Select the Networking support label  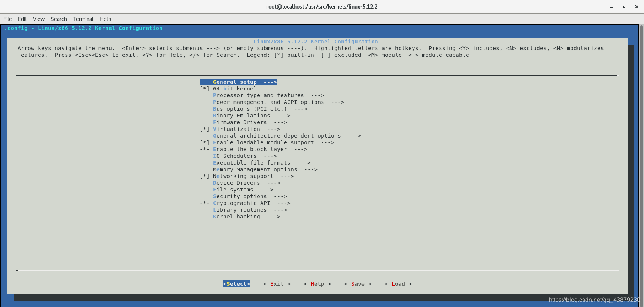pyautogui.click(x=243, y=176)
